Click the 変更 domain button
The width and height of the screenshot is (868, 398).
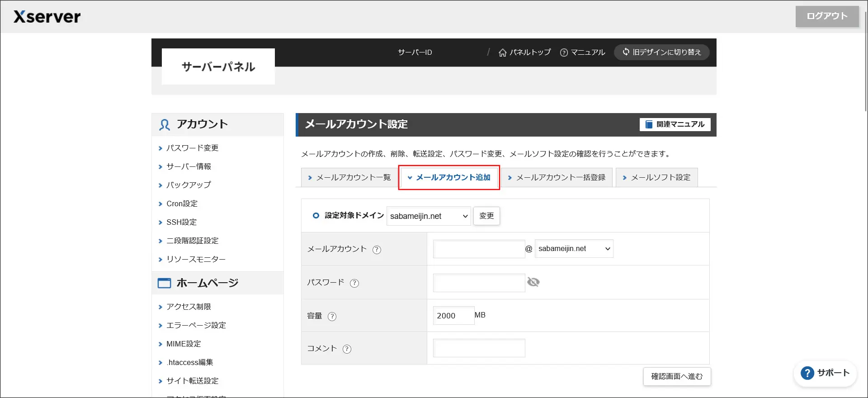486,216
